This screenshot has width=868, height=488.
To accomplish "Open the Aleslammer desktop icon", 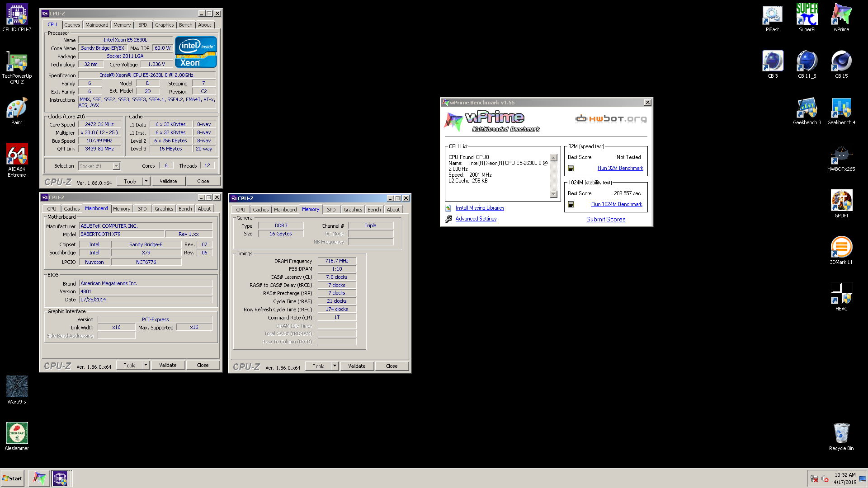I will (17, 436).
